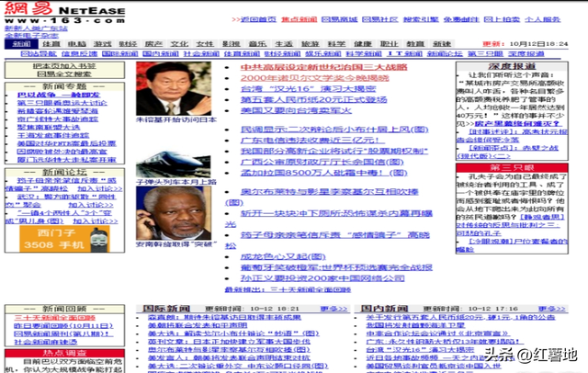Open 体育新闻 in the sub-navigation
The width and height of the screenshot is (588, 373).
(x=242, y=54)
